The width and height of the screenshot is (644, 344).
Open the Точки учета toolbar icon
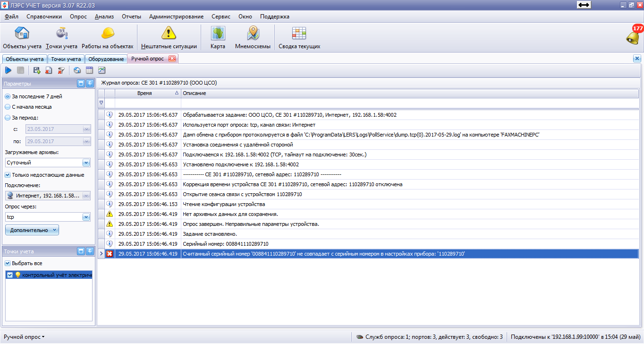pyautogui.click(x=61, y=37)
